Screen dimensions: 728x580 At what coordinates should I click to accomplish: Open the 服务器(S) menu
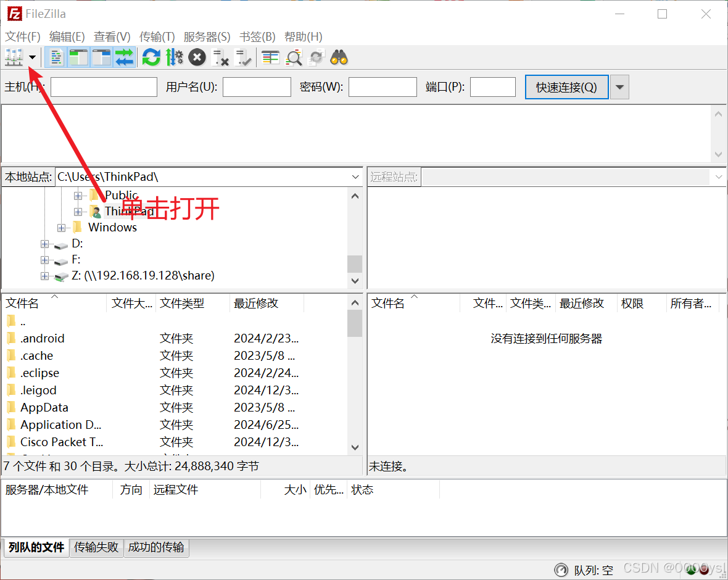[207, 36]
